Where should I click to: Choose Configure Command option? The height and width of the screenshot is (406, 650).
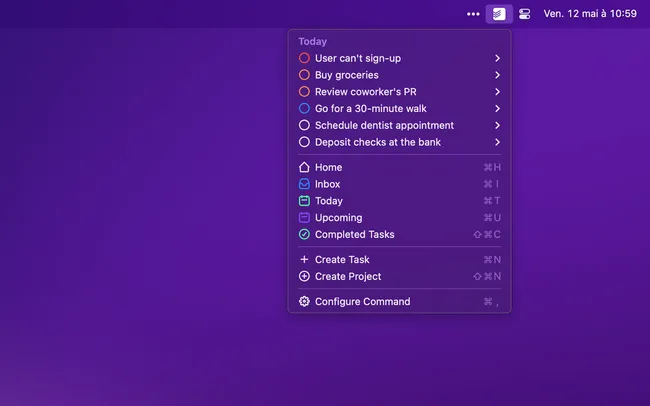pos(362,302)
